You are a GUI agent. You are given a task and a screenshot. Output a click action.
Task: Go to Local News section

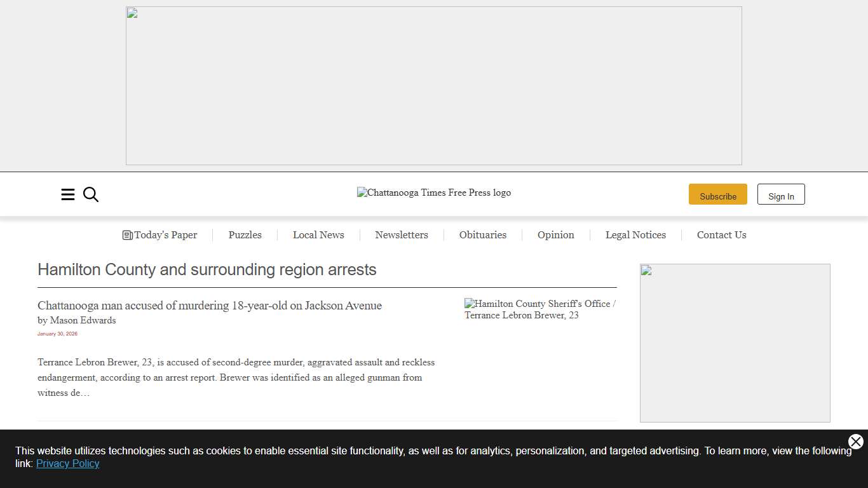pyautogui.click(x=318, y=235)
